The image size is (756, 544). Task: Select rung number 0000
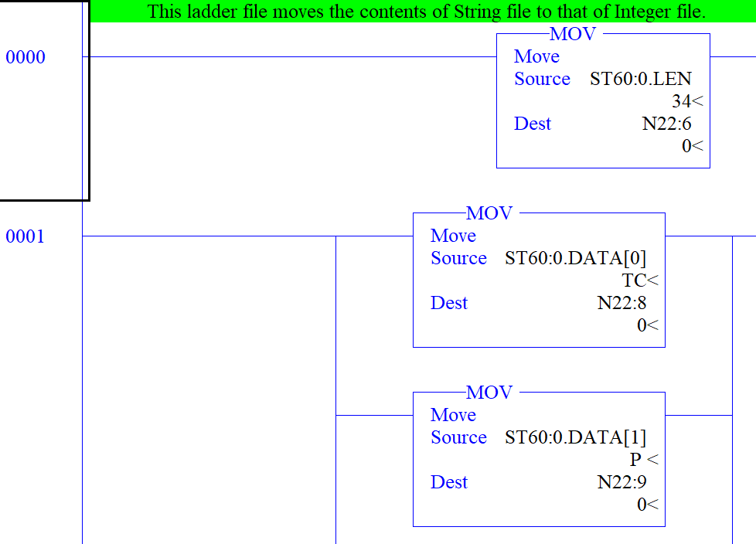coord(26,57)
